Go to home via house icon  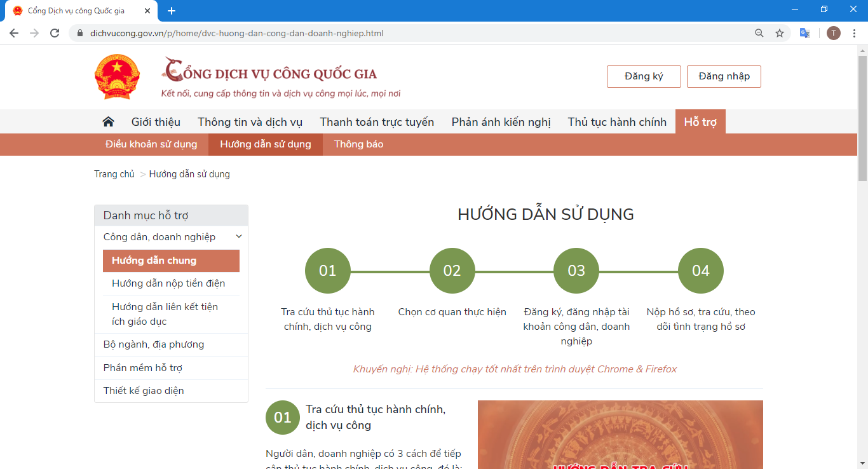(109, 121)
